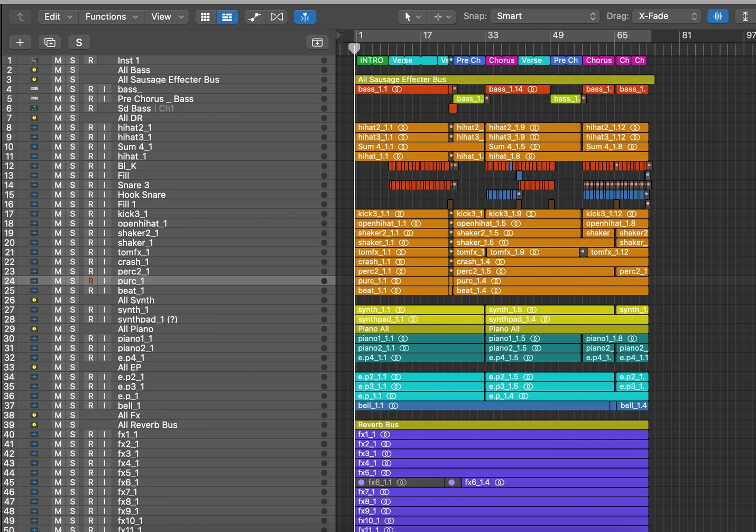
Task: Show automation curve button
Action: pyautogui.click(x=254, y=17)
